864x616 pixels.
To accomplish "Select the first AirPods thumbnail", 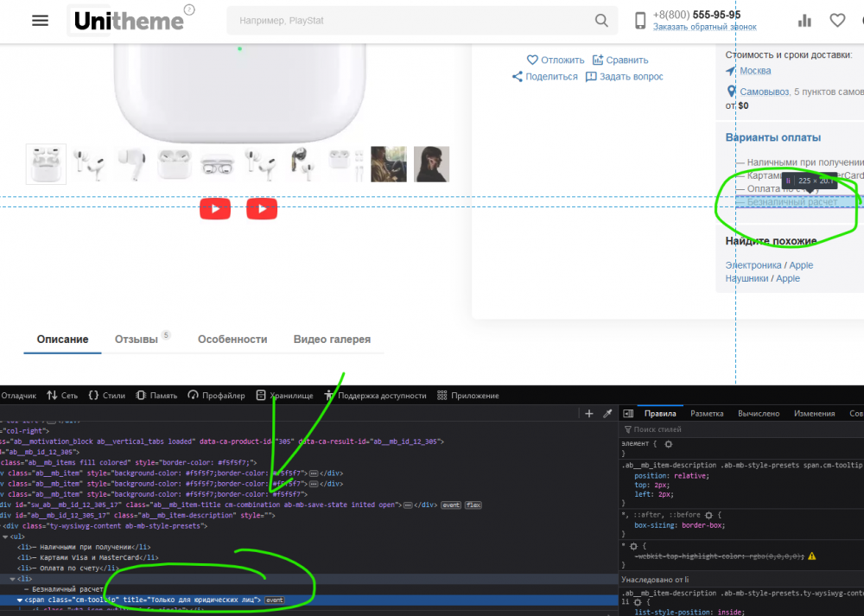I will pyautogui.click(x=47, y=163).
